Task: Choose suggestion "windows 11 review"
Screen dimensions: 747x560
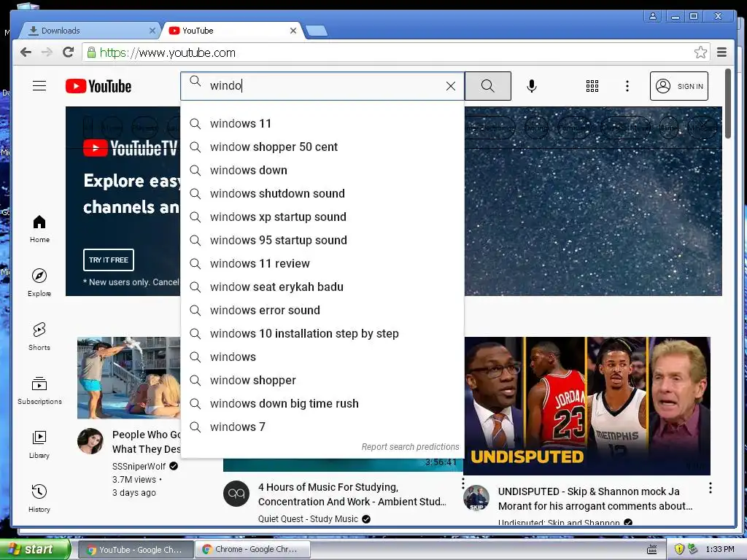Action: pyautogui.click(x=322, y=264)
